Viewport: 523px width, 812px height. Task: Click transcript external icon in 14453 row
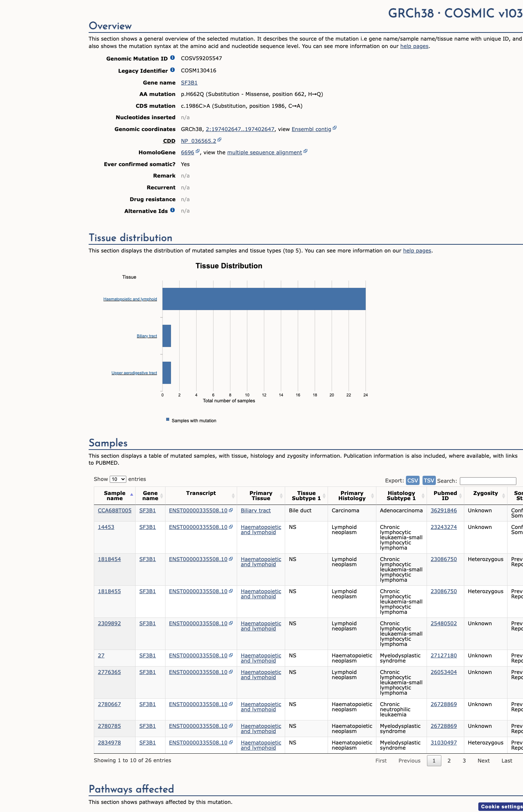(231, 527)
